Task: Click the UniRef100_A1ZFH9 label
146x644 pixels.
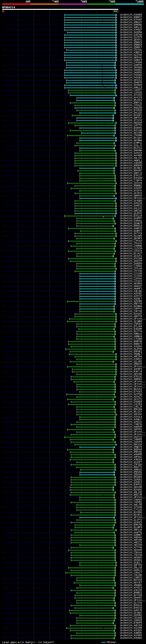Action: [131, 349]
